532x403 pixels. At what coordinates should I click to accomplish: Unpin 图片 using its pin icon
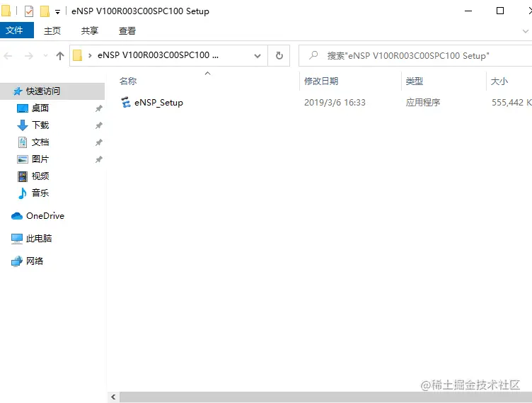point(99,159)
